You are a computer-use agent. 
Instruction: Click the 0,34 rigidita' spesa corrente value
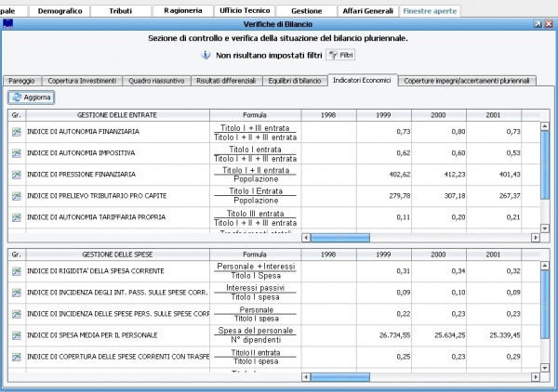click(458, 271)
